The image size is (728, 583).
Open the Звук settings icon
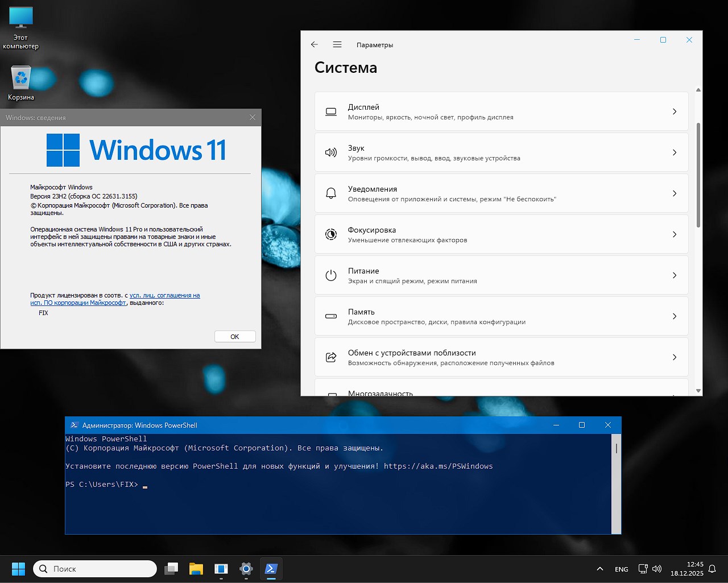pyautogui.click(x=331, y=152)
